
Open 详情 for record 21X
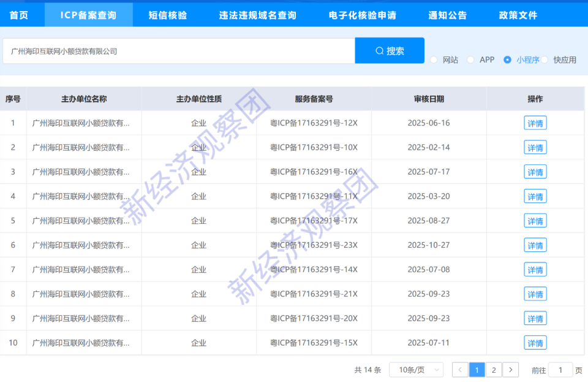[535, 294]
